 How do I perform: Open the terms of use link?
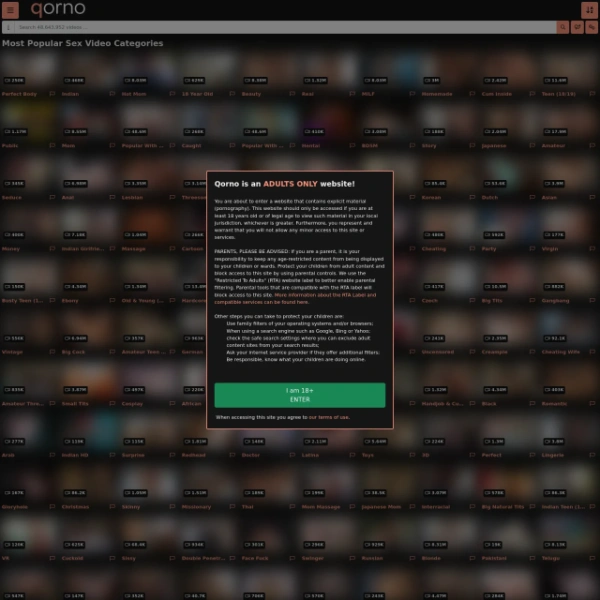point(329,417)
